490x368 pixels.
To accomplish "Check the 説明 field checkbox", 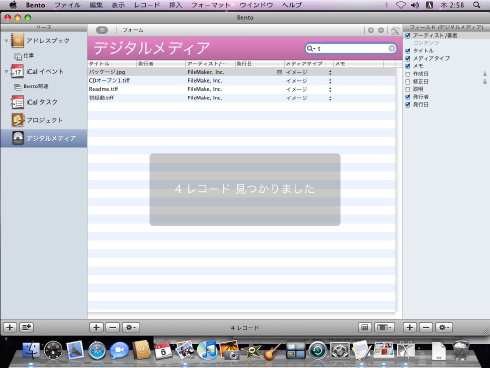I will [x=407, y=89].
